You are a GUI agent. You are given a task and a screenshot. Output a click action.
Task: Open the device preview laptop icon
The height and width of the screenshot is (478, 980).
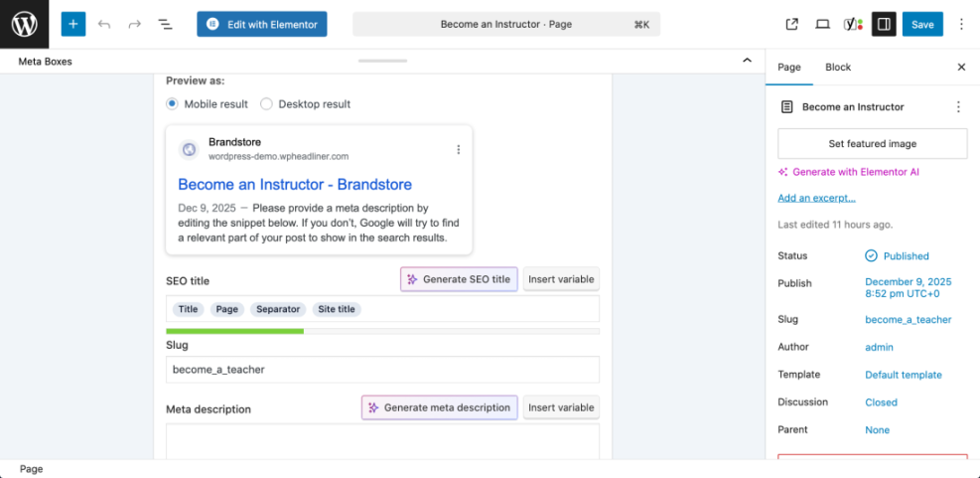822,25
